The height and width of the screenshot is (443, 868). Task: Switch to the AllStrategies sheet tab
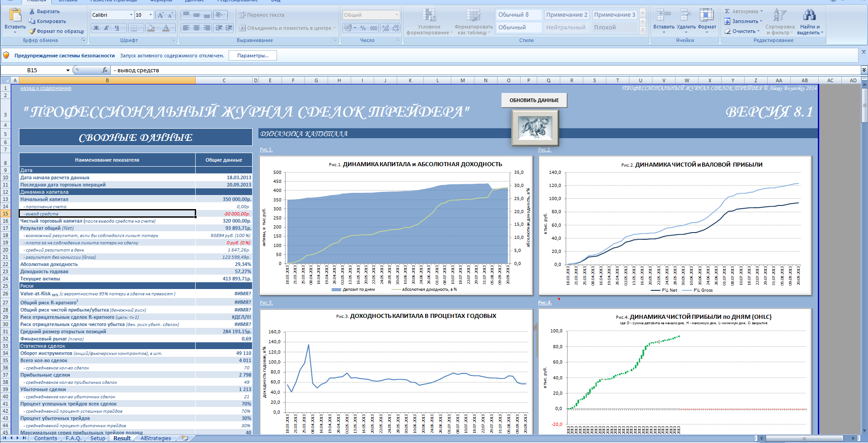155,438
